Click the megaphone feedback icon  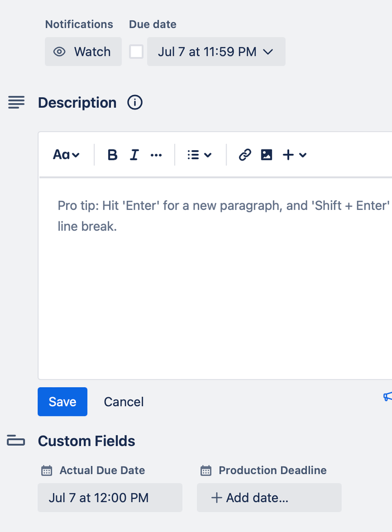pyautogui.click(x=388, y=396)
